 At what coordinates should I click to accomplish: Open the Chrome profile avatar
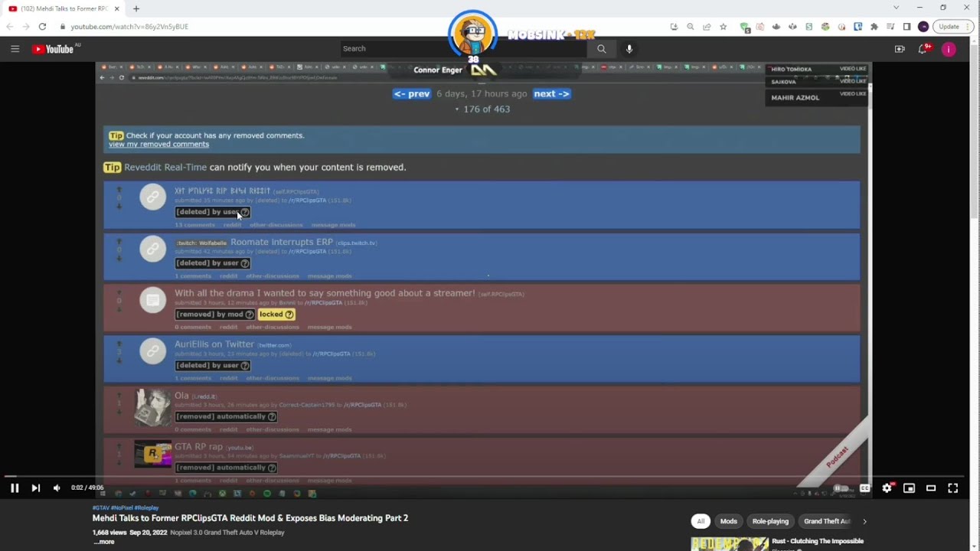923,27
